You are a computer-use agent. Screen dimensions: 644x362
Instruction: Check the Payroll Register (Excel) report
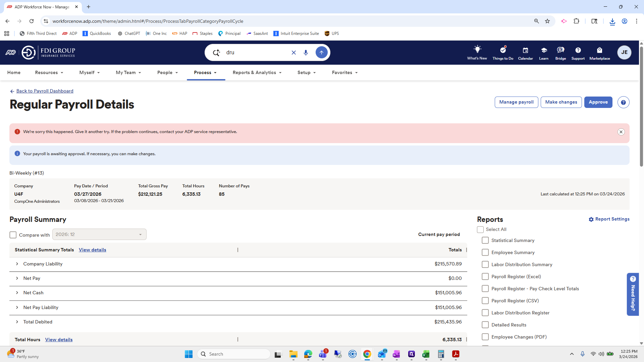[x=485, y=277]
